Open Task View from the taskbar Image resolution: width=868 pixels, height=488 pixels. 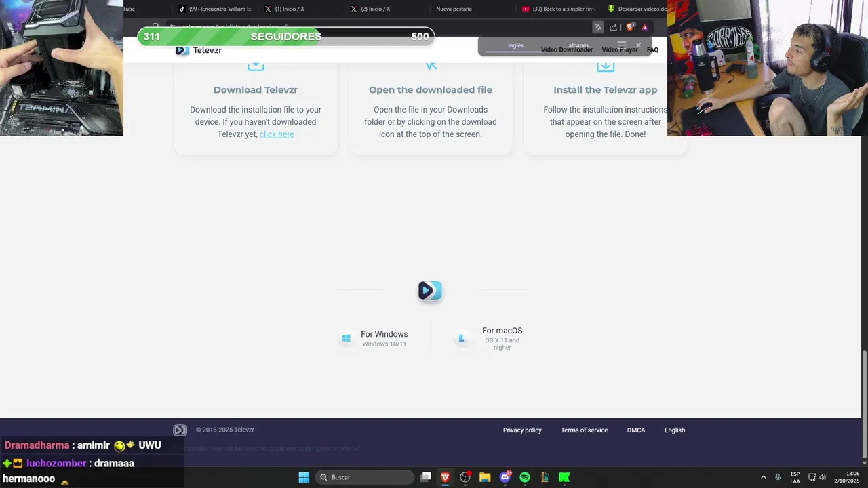[x=425, y=477]
